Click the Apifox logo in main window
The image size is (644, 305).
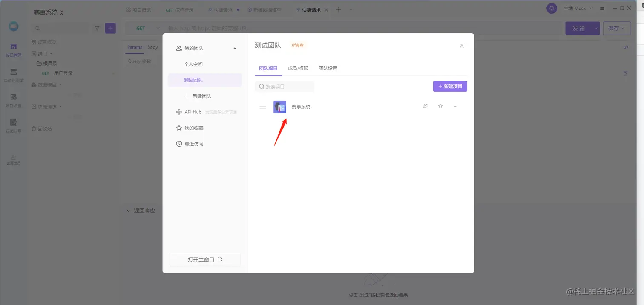(14, 26)
